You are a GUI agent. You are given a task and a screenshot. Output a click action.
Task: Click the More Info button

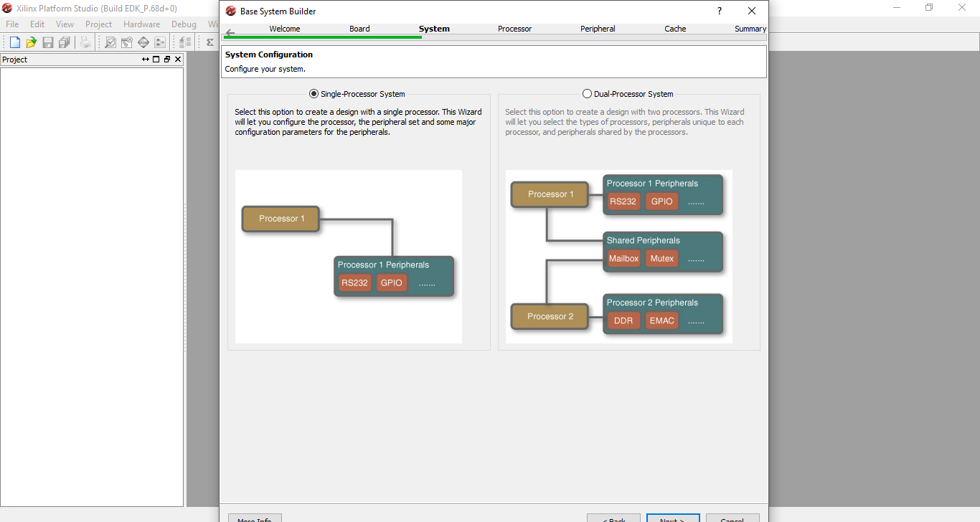pyautogui.click(x=255, y=518)
